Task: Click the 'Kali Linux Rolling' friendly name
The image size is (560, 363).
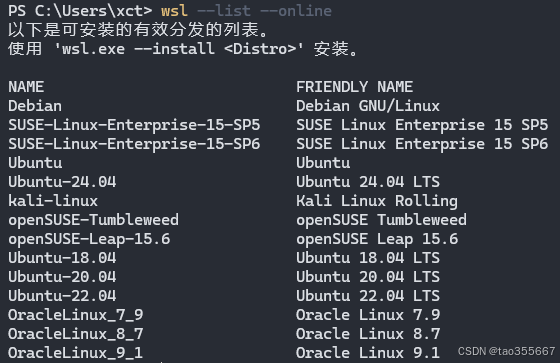Action: [x=377, y=201]
